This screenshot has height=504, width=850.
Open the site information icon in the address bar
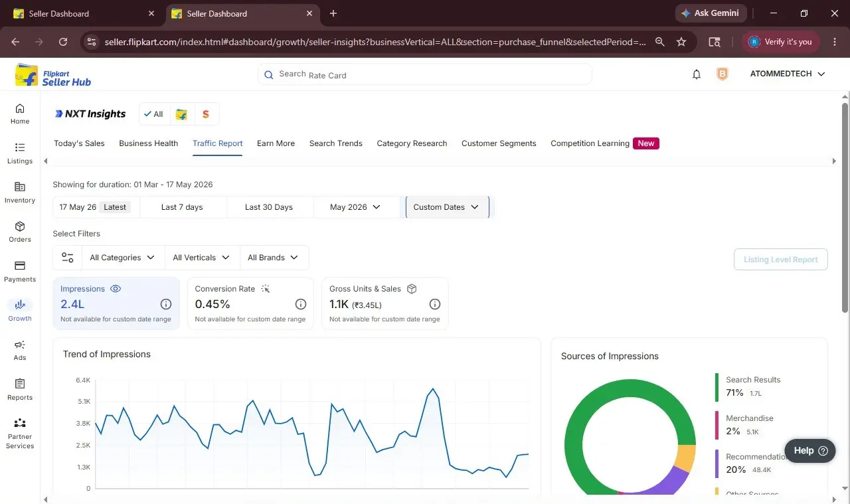[92, 42]
